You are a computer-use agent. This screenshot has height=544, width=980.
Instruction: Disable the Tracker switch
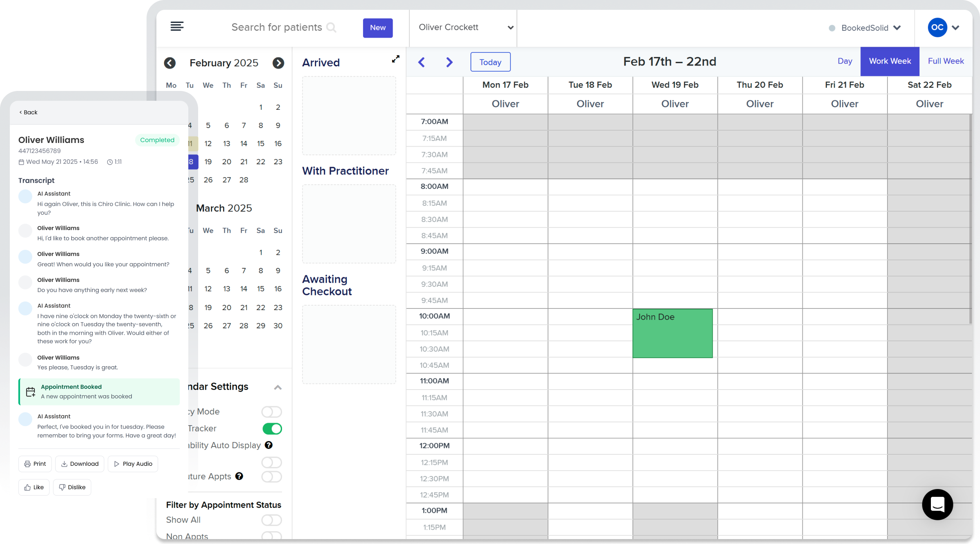coord(272,428)
